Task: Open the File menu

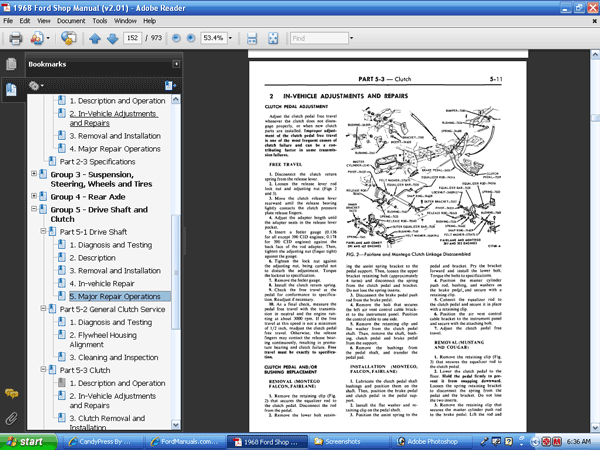Action: pos(8,21)
